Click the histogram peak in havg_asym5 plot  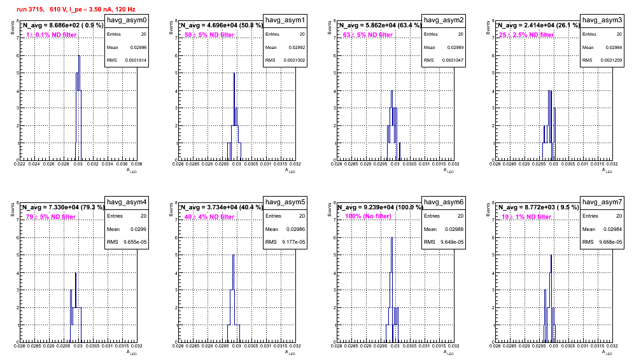coord(234,255)
